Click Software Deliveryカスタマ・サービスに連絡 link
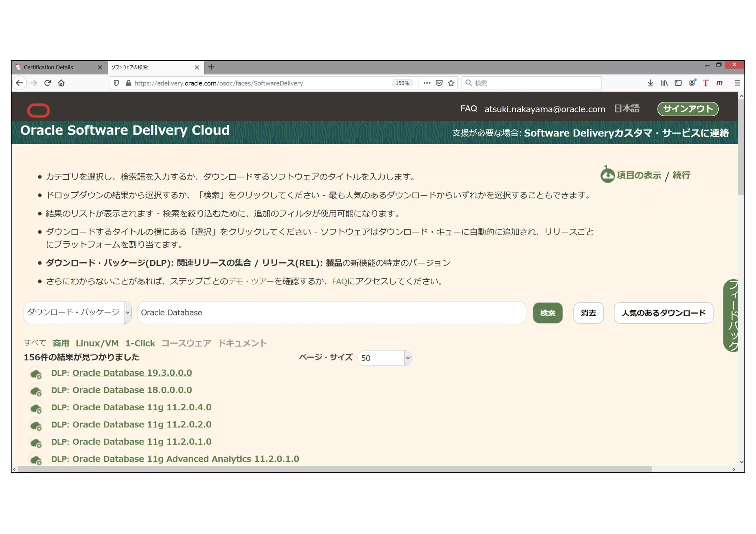The image size is (756, 534). point(626,133)
